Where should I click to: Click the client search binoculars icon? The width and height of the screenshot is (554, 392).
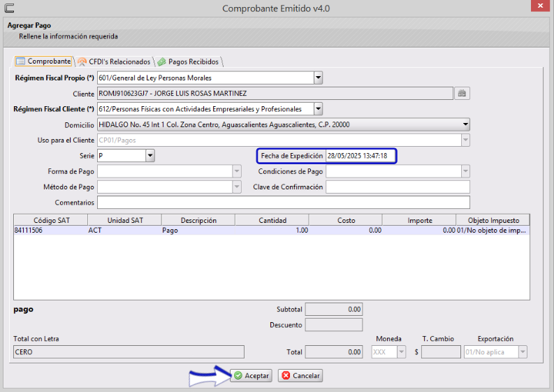click(x=462, y=94)
